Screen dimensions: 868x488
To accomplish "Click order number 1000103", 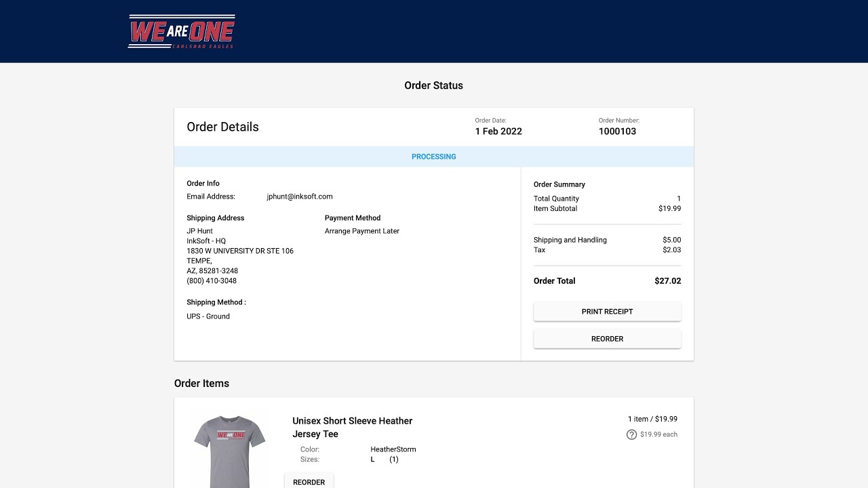I will (617, 131).
